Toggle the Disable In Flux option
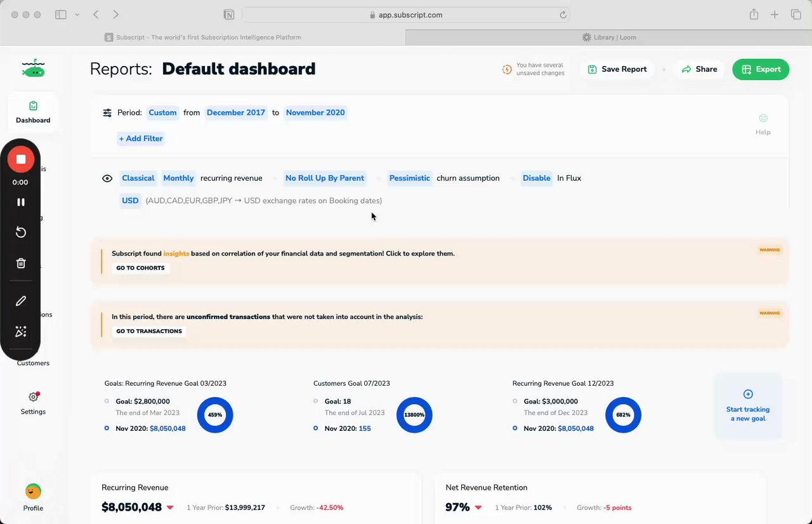Viewport: 812px width, 524px height. (537, 178)
